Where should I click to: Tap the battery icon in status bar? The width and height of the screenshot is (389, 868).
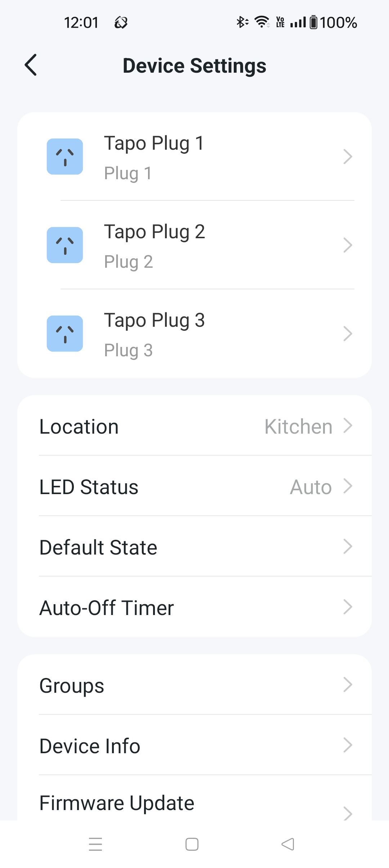(314, 22)
